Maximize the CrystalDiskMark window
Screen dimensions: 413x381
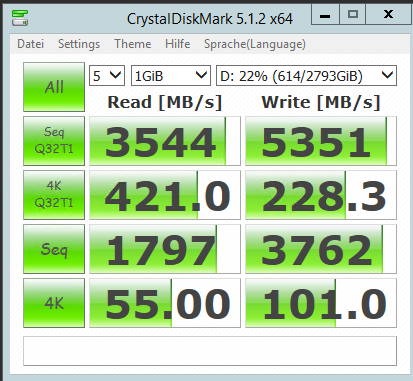tap(353, 15)
